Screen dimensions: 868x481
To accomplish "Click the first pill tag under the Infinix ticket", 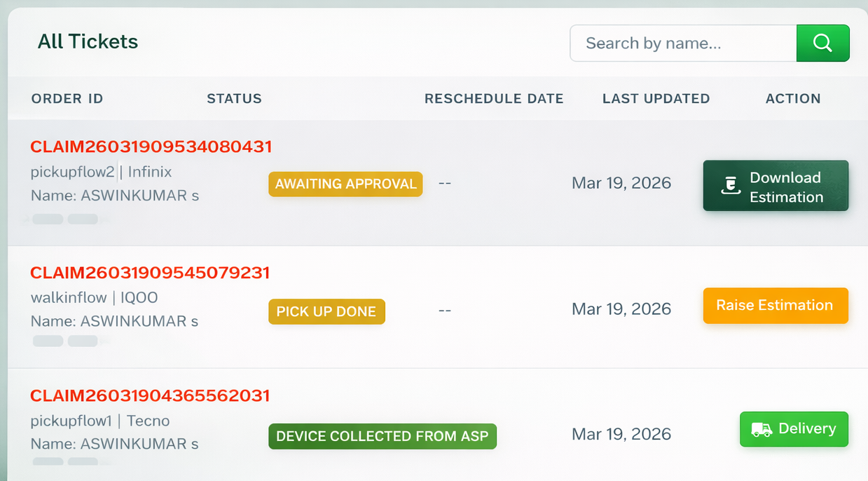I will pos(47,219).
